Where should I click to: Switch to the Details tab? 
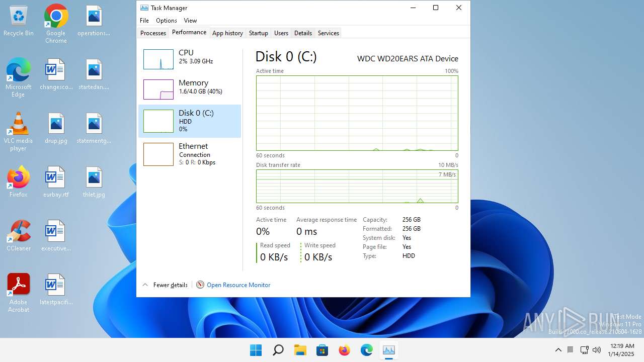pos(303,33)
